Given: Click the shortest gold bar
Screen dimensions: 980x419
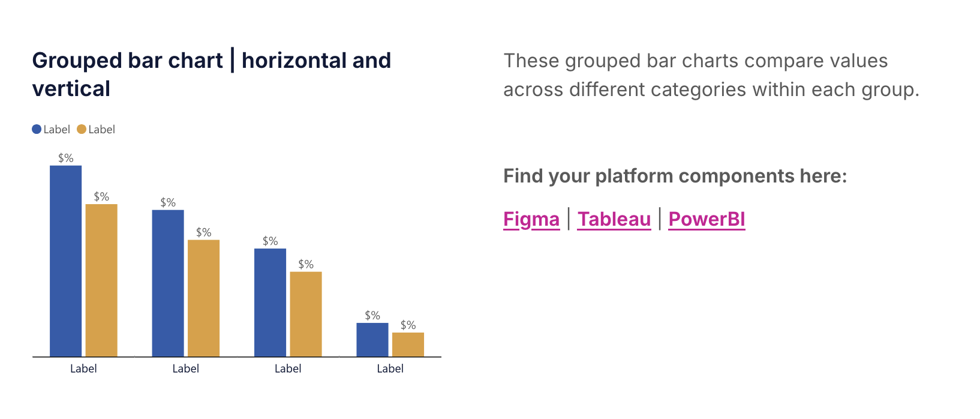Looking at the screenshot, I should pos(408,345).
